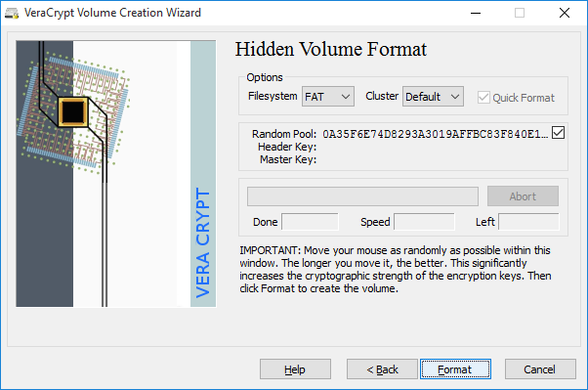Click the Random Pool hex value
This screenshot has height=390, width=588.
[x=436, y=134]
